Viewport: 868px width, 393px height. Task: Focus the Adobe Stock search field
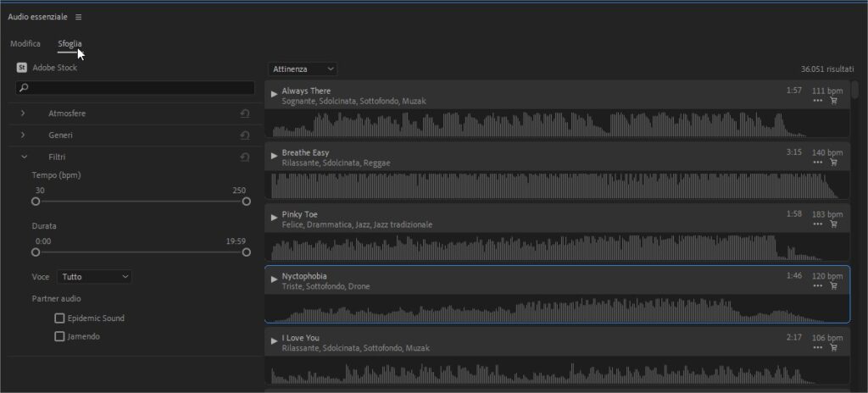(135, 87)
